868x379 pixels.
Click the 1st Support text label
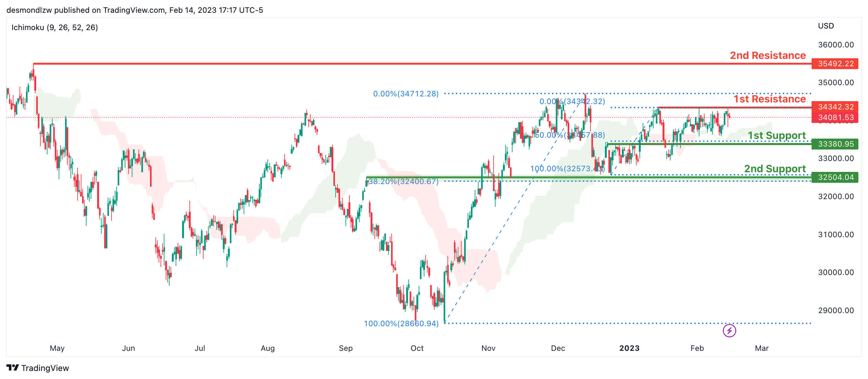776,135
